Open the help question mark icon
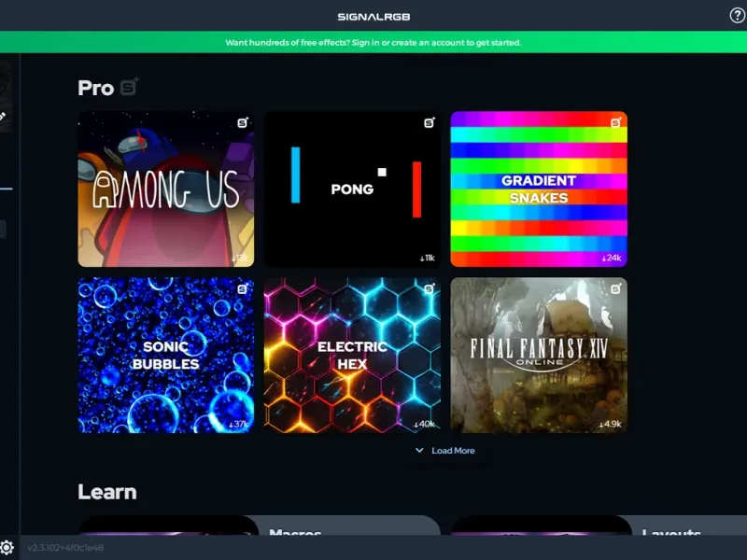The height and width of the screenshot is (560, 747). [x=738, y=16]
